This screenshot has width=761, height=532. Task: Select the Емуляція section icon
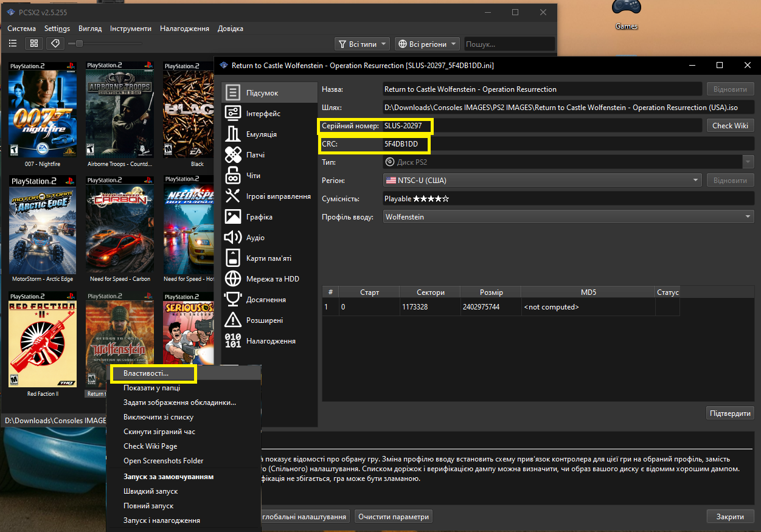(233, 134)
